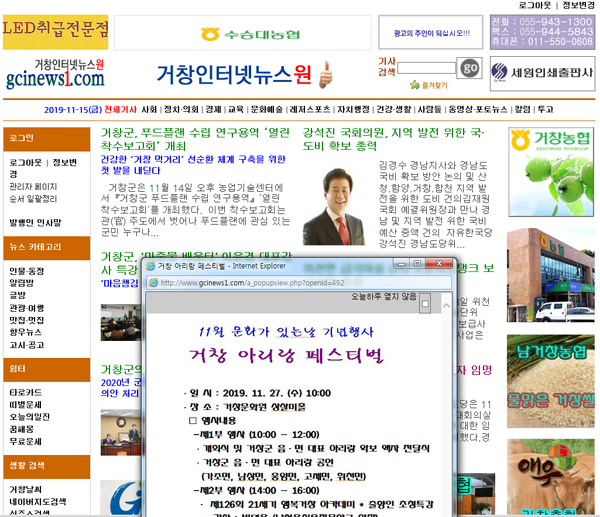Click the 수승대농협 banner ad
The width and height of the screenshot is (600, 517).
tap(243, 33)
